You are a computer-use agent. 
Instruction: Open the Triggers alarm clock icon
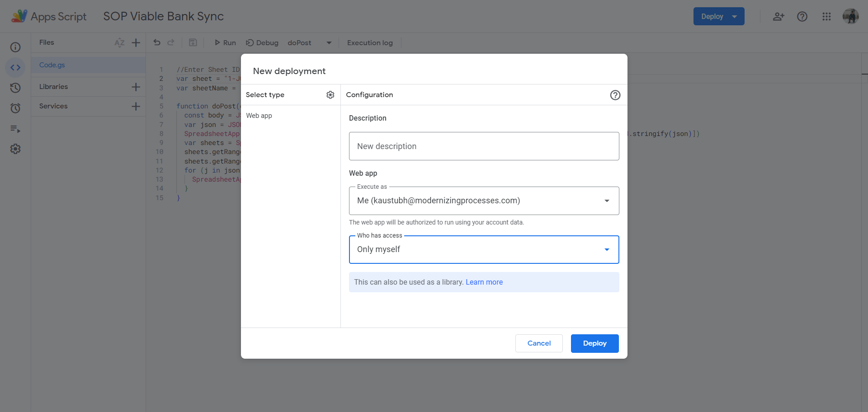[15, 108]
